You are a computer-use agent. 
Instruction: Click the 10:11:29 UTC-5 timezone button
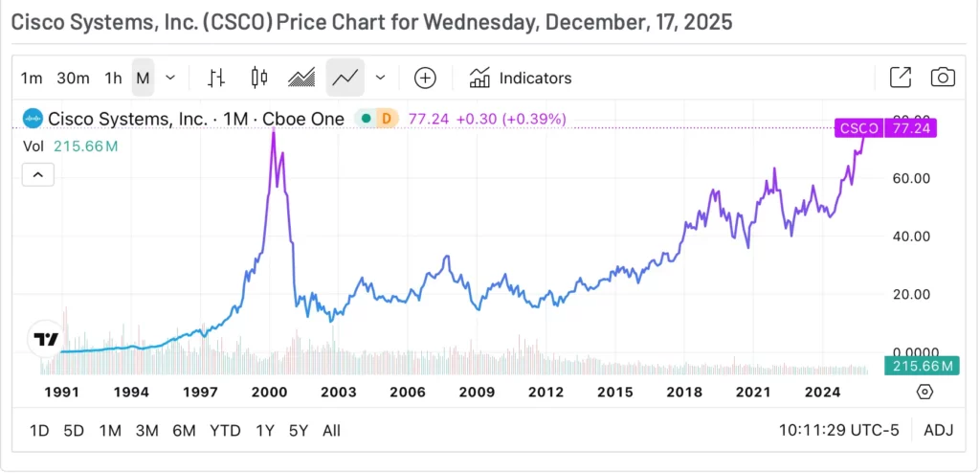(837, 430)
